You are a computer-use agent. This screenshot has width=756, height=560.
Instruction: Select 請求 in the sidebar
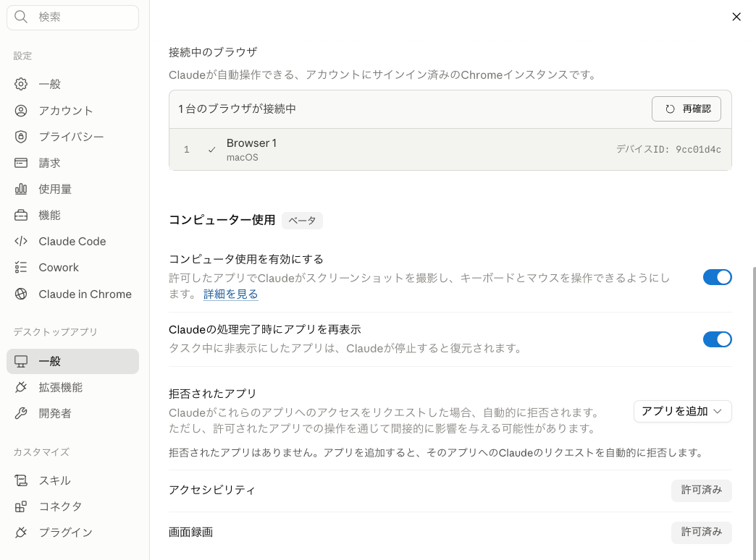pos(73,163)
